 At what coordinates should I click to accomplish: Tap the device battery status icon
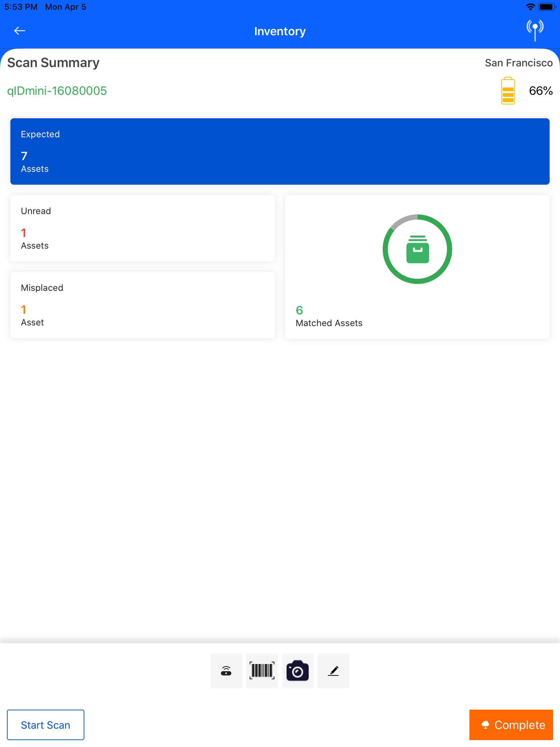click(x=547, y=7)
